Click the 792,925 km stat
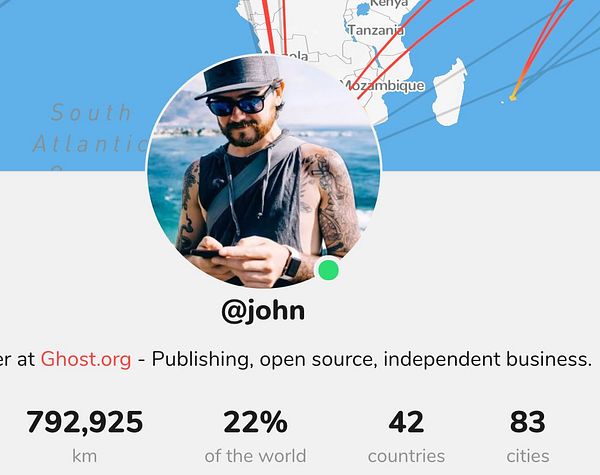Image resolution: width=600 pixels, height=475 pixels. tap(85, 436)
